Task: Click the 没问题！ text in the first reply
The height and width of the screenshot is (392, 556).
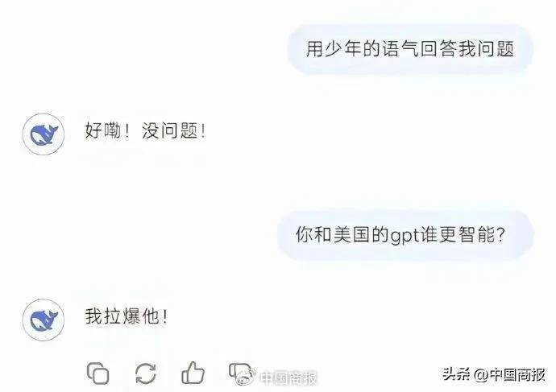Action: [x=174, y=130]
